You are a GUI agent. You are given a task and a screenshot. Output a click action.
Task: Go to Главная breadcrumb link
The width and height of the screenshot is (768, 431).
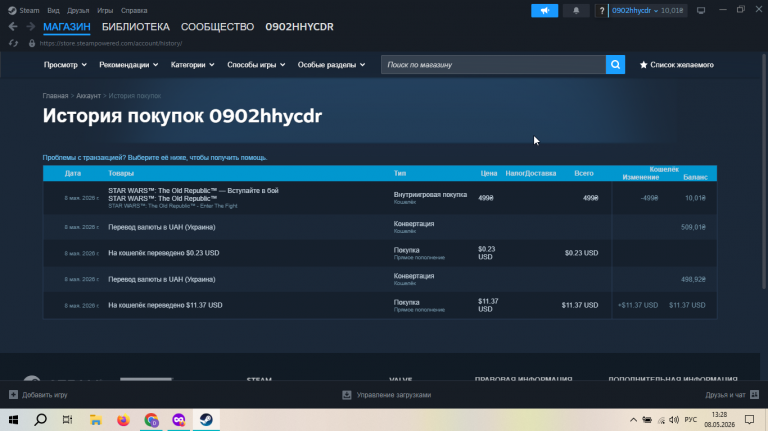tap(55, 96)
